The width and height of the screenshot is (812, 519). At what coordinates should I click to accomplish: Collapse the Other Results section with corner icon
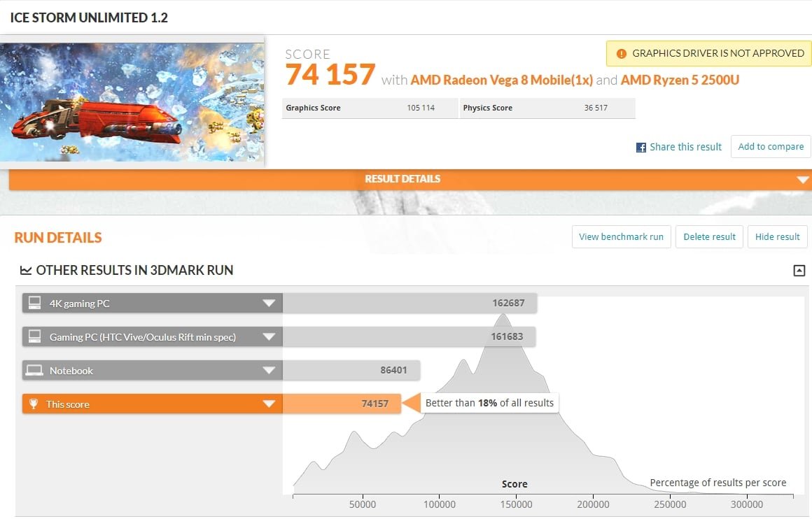point(799,271)
